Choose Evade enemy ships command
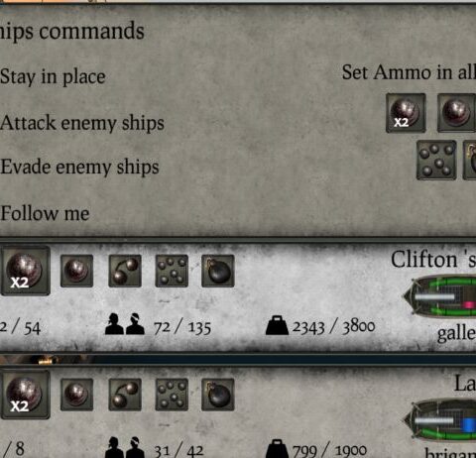Viewport: 476px width, 458px height. (x=79, y=167)
